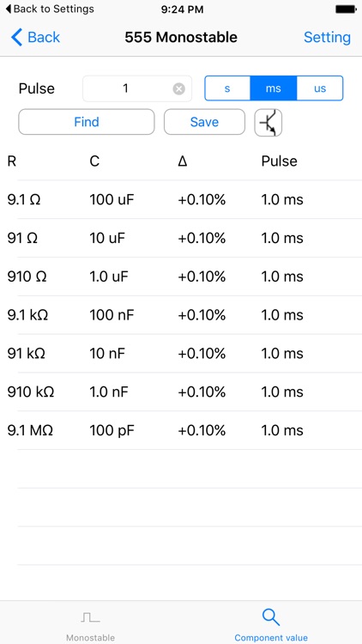Tap the Pulse value input field
Image resolution: width=362 pixels, height=644 pixels.
(x=137, y=88)
